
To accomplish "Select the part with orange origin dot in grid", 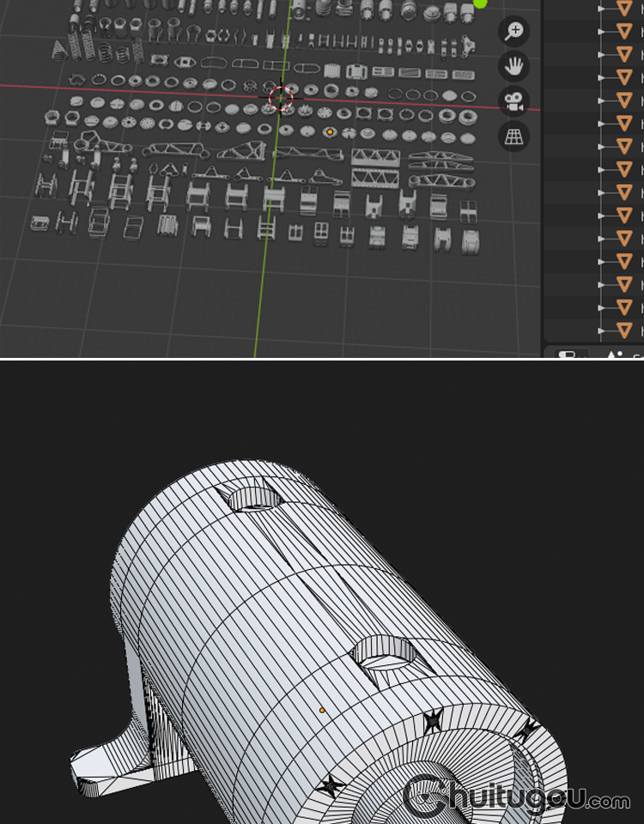I will [x=330, y=132].
